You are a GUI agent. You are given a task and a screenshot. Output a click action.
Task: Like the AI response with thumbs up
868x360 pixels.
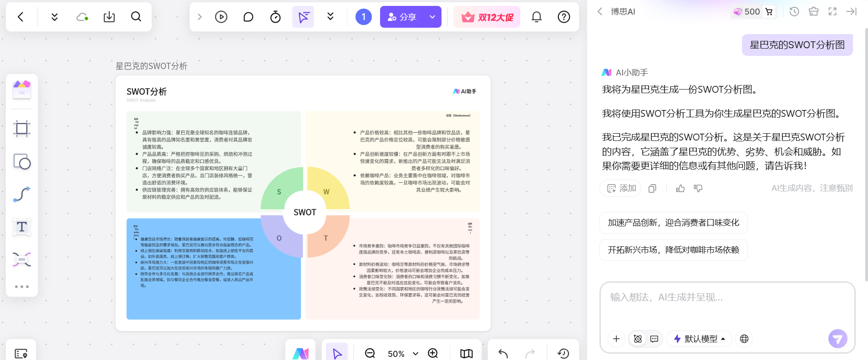(680, 188)
